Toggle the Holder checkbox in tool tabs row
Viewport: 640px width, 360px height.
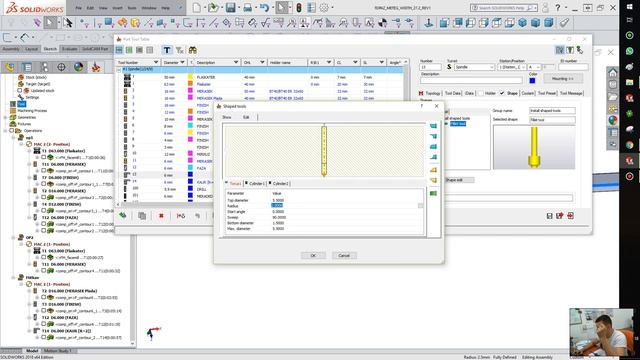click(480, 93)
